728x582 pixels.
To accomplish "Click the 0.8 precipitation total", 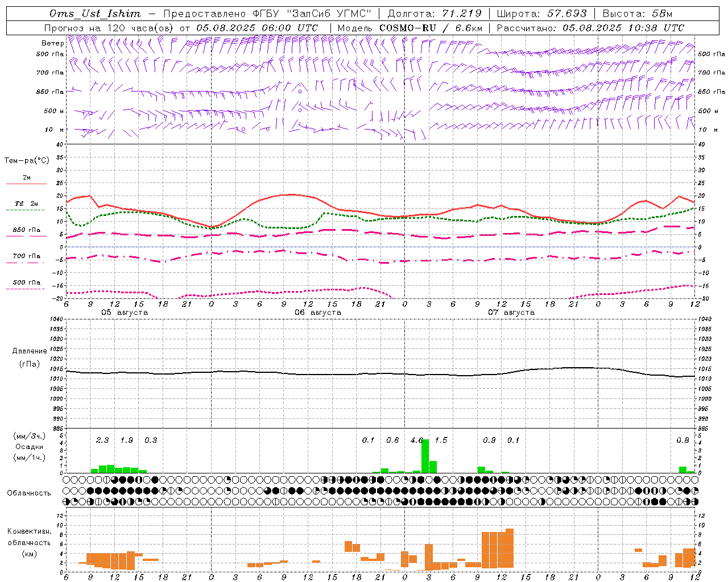I will coord(682,440).
